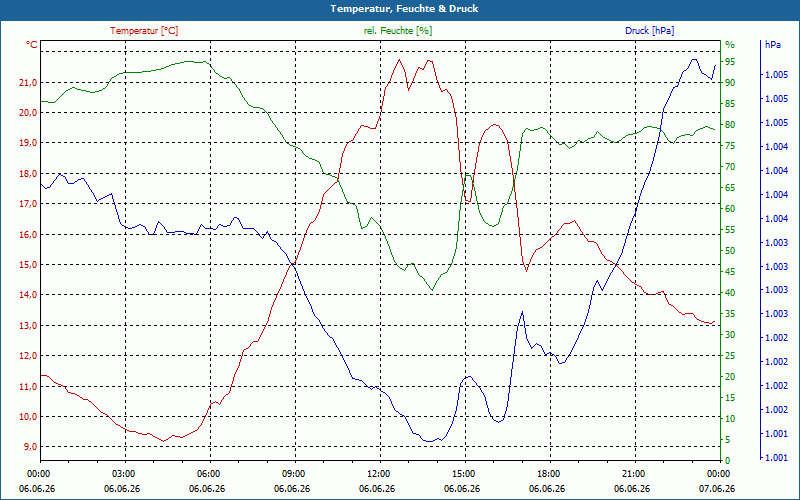
Task: Click the '07.06.26' date label
Action: point(717,488)
